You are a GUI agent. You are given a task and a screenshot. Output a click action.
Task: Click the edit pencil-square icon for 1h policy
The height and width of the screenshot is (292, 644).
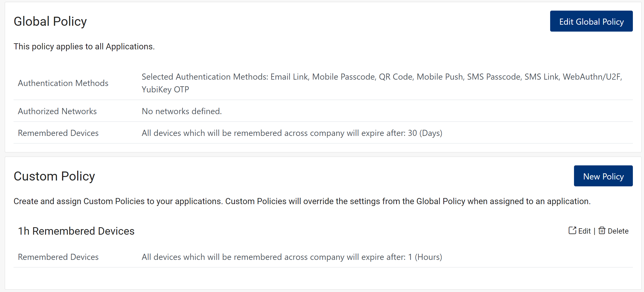[x=572, y=230]
